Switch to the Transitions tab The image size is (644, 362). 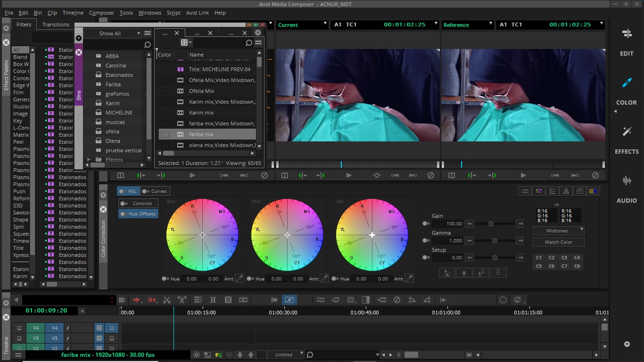coord(56,25)
